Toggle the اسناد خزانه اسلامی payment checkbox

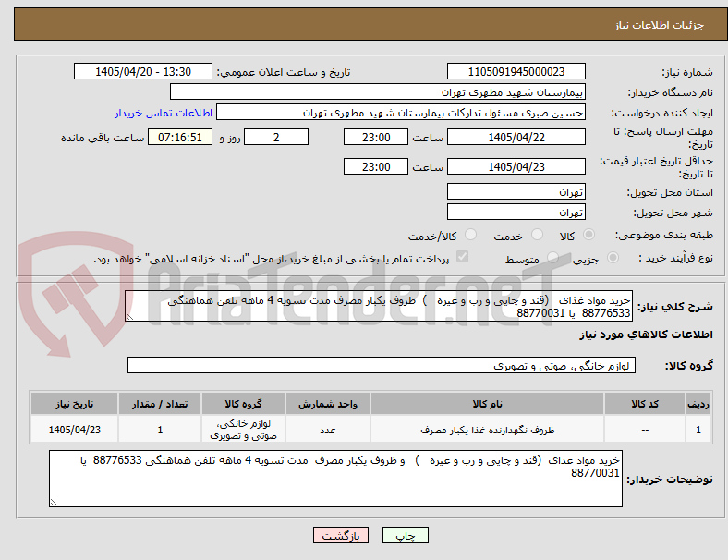(463, 257)
